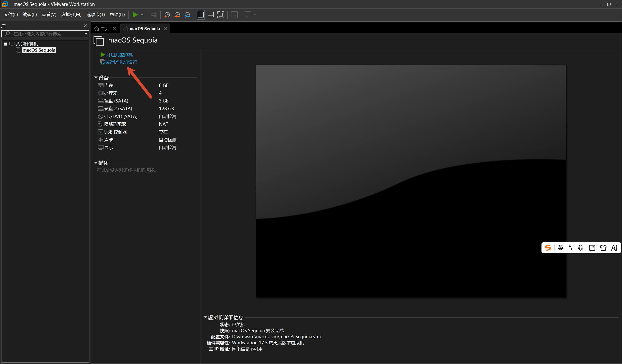This screenshot has width=622, height=364.
Task: Click the AI icon on the input bar
Action: [614, 248]
